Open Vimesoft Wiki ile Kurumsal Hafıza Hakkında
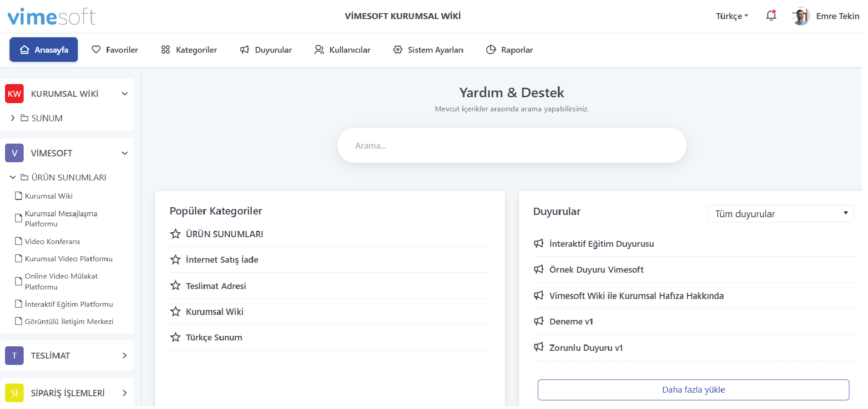The image size is (868, 409). coord(636,296)
